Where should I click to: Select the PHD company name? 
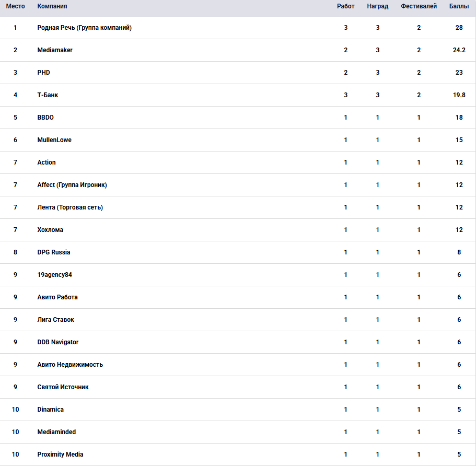[x=44, y=73]
